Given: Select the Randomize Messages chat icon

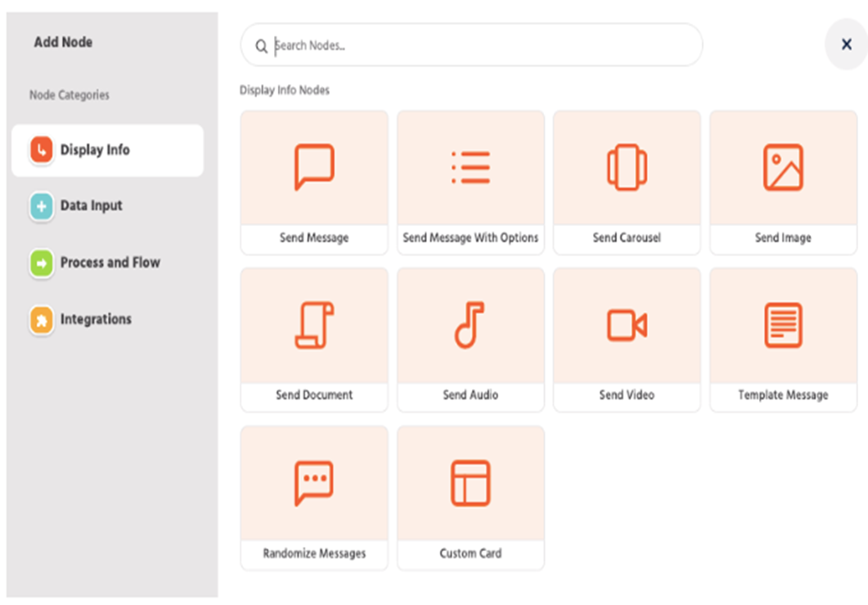Looking at the screenshot, I should coord(314,483).
